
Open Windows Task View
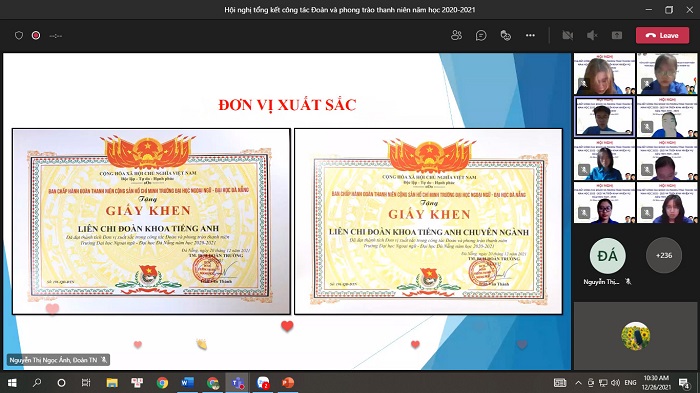(86, 383)
